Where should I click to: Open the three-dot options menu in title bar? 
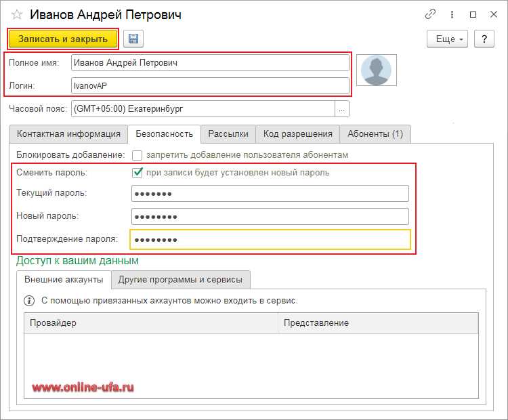pyautogui.click(x=452, y=15)
